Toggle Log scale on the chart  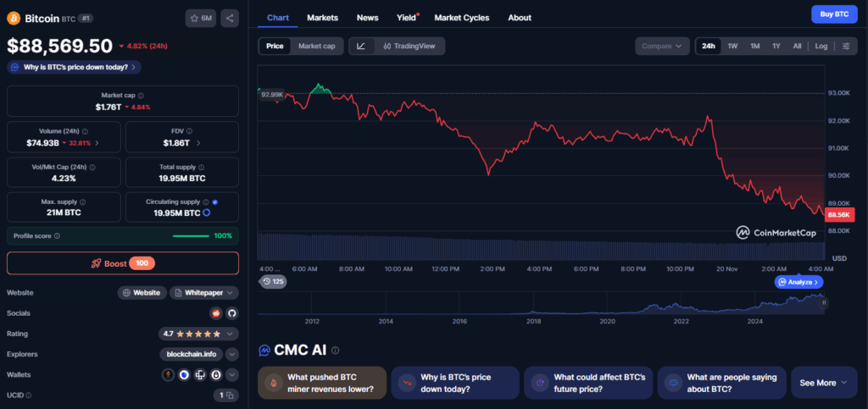click(821, 47)
